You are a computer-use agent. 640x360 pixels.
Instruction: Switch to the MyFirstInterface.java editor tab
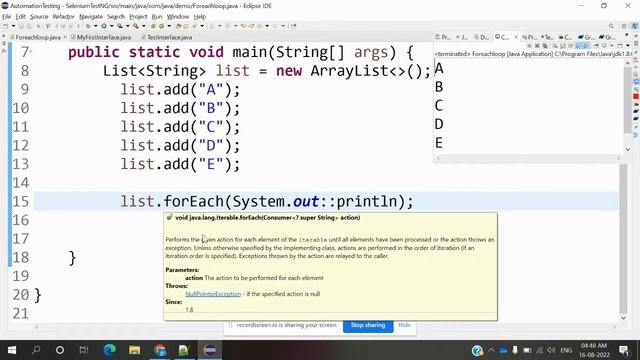pos(104,37)
